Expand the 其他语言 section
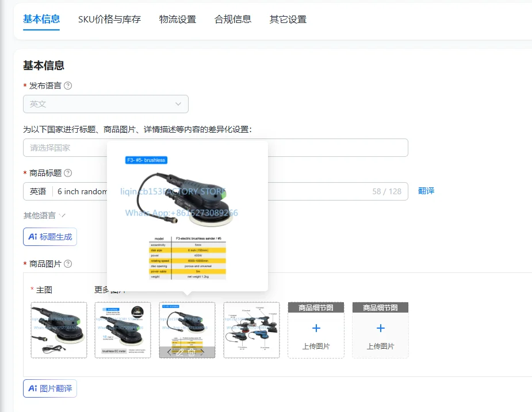The width and height of the screenshot is (532, 412). point(44,215)
